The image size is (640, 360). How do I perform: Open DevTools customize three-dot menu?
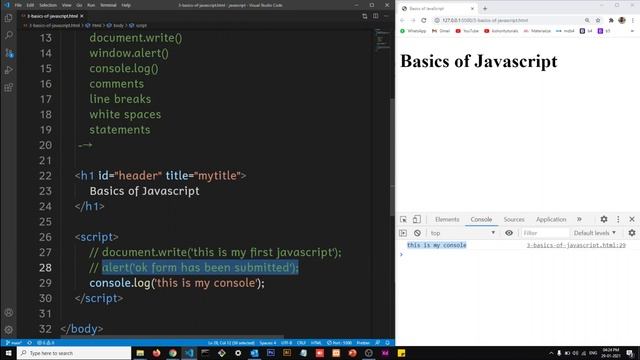[618, 219]
